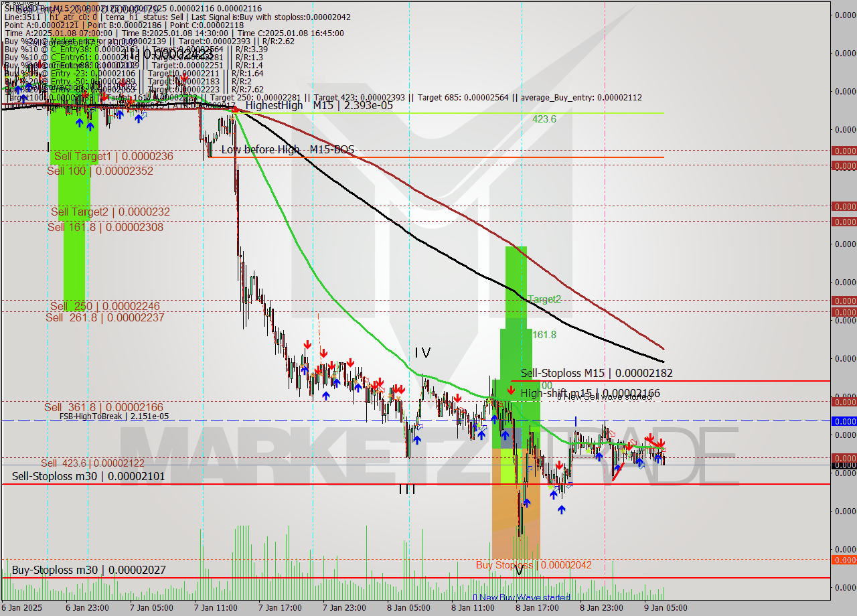Screen dimensions: 857x616
Task: Click the 'Sell Target1 | 0.0000236' label
Action: click(x=113, y=156)
